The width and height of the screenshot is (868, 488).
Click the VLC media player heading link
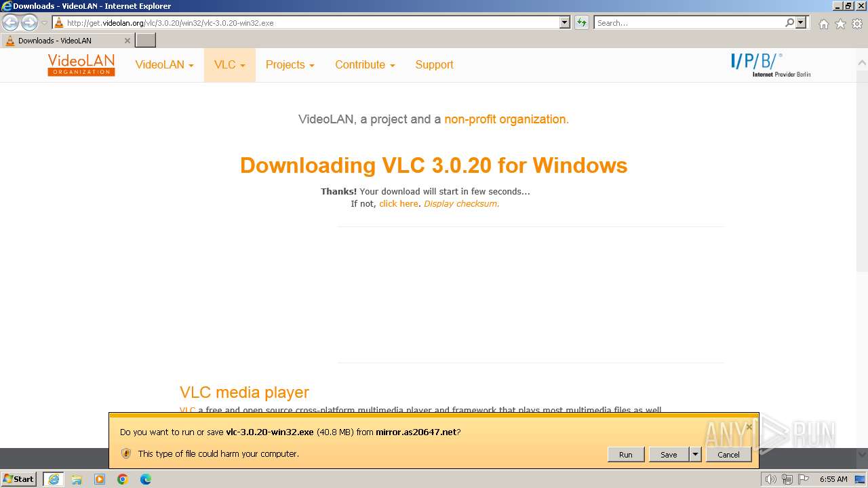244,392
